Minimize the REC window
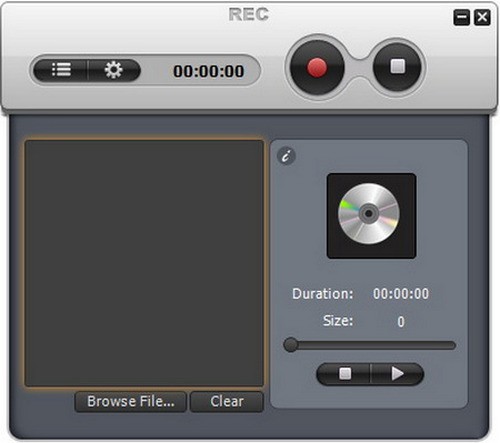500x443 pixels. coord(462,17)
